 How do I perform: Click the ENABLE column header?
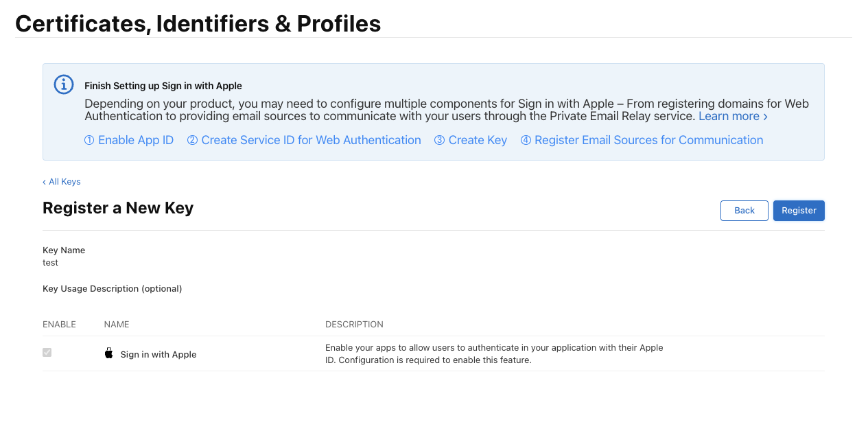coord(59,325)
